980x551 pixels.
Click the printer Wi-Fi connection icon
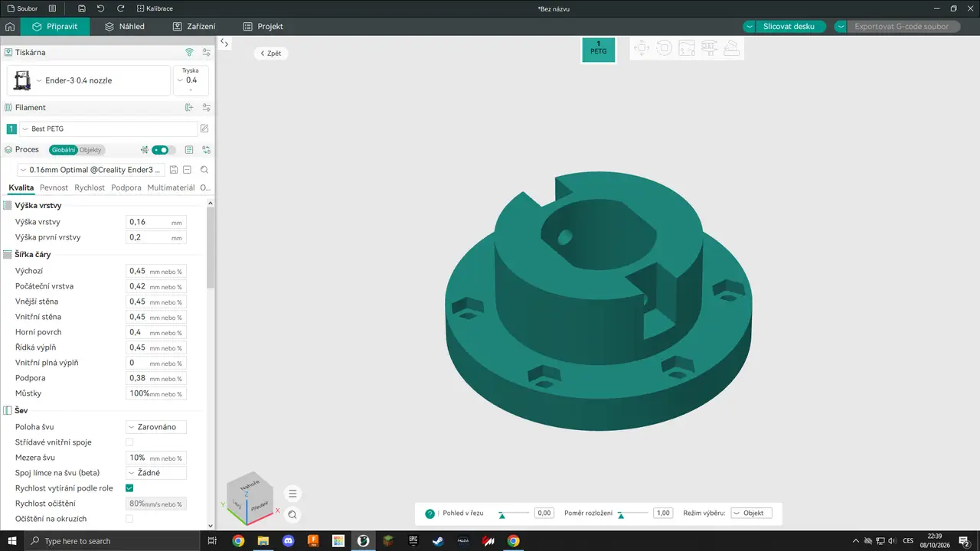[x=189, y=52]
